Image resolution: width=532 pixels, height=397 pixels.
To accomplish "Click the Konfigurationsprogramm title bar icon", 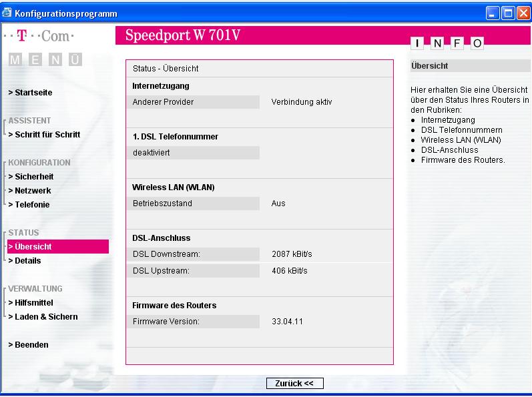I will (7, 13).
